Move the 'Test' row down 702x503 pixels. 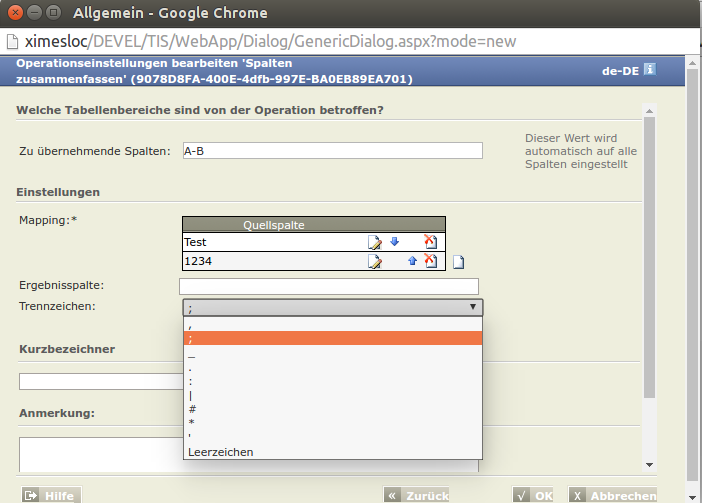394,242
